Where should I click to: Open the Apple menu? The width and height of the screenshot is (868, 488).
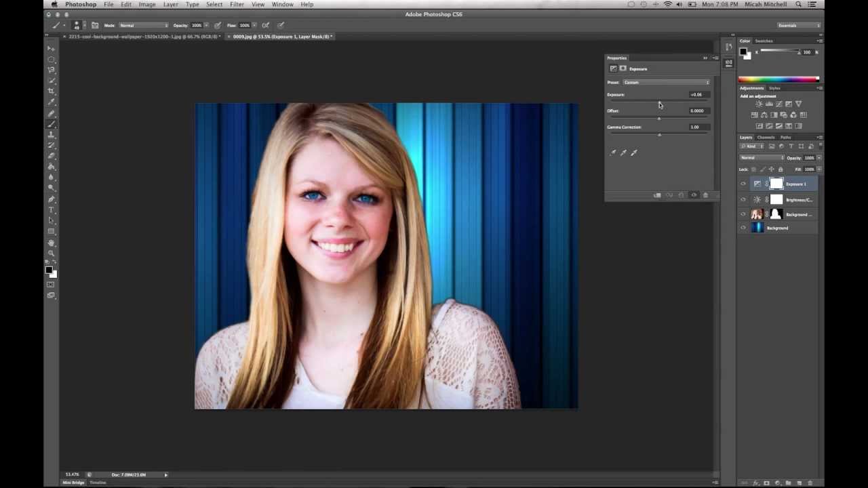coord(54,4)
